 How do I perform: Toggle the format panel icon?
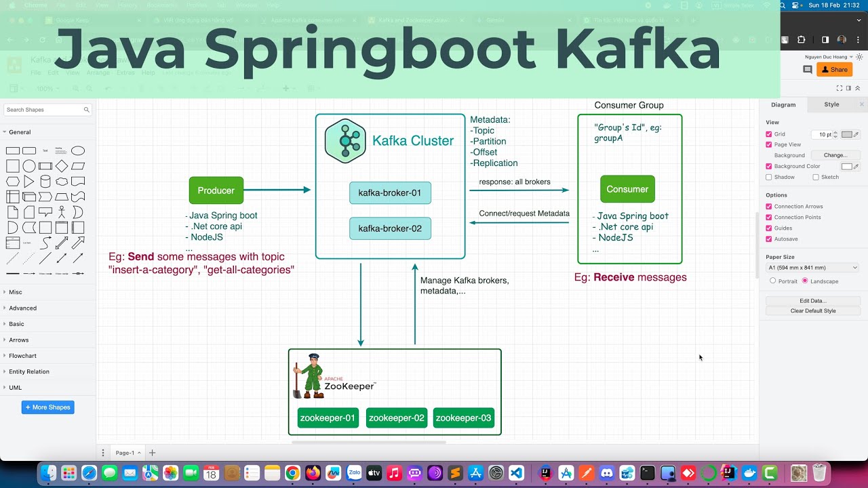click(x=848, y=88)
